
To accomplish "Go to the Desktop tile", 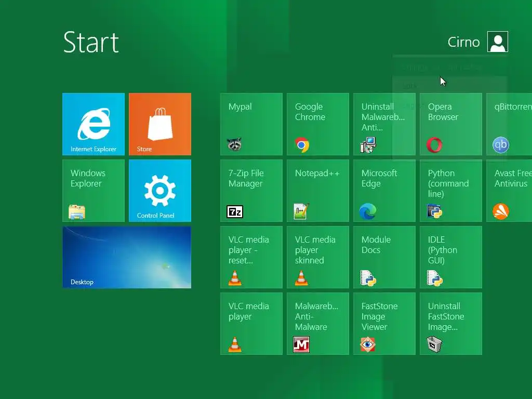I will pos(127,257).
